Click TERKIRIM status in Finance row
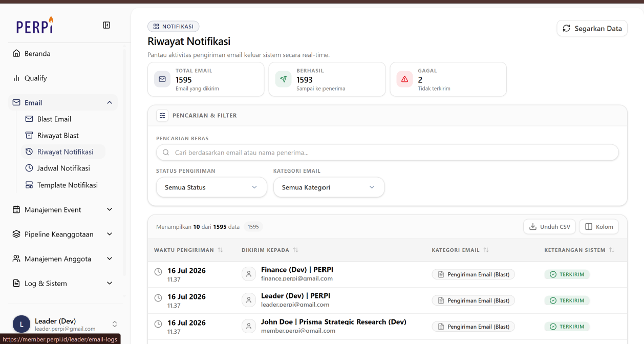 coord(567,274)
